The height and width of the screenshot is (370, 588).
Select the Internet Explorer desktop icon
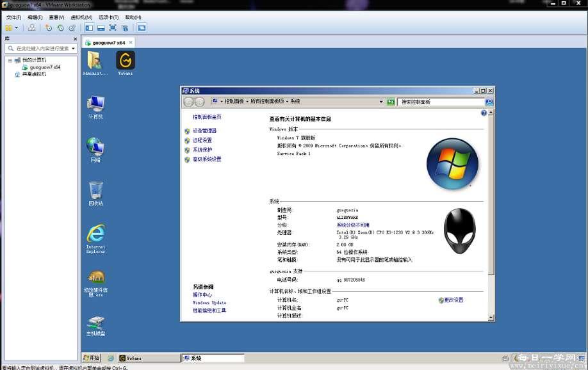click(95, 239)
